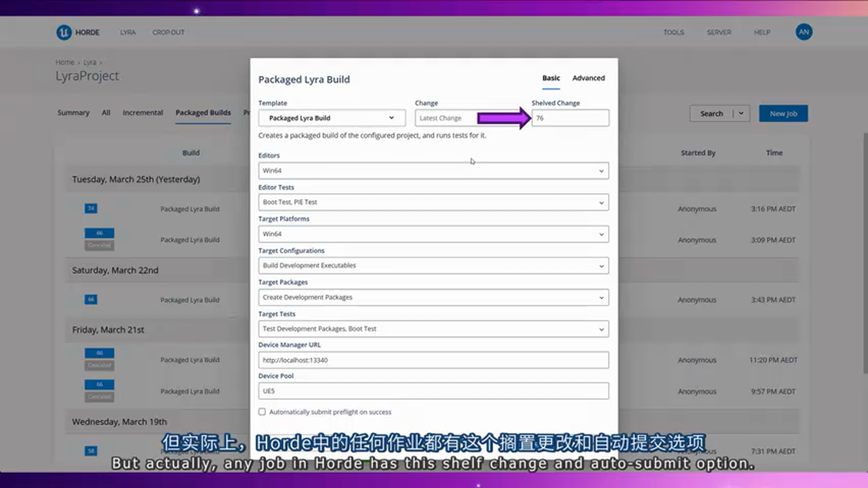
Task: Switch to the Advanced tab
Action: click(588, 78)
